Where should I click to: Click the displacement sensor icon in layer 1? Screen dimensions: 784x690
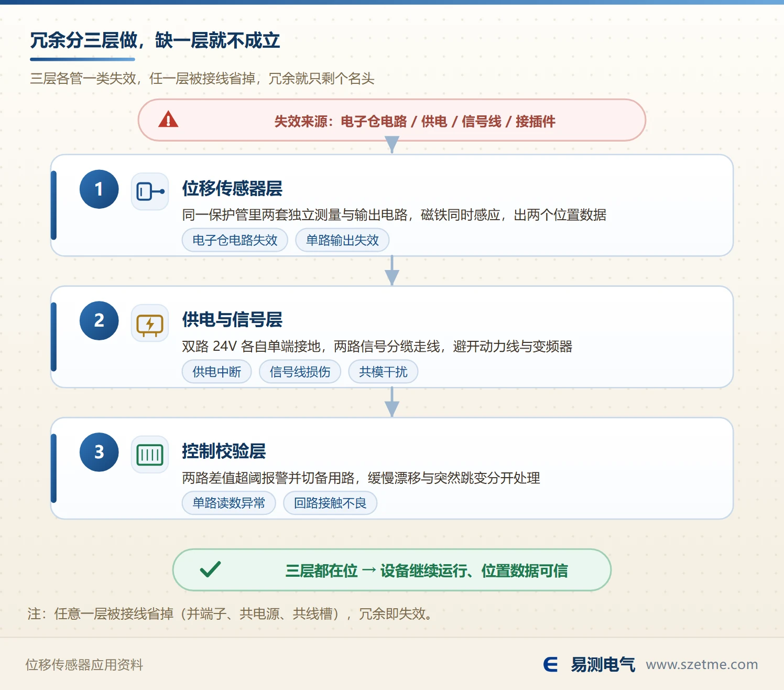pos(150,191)
